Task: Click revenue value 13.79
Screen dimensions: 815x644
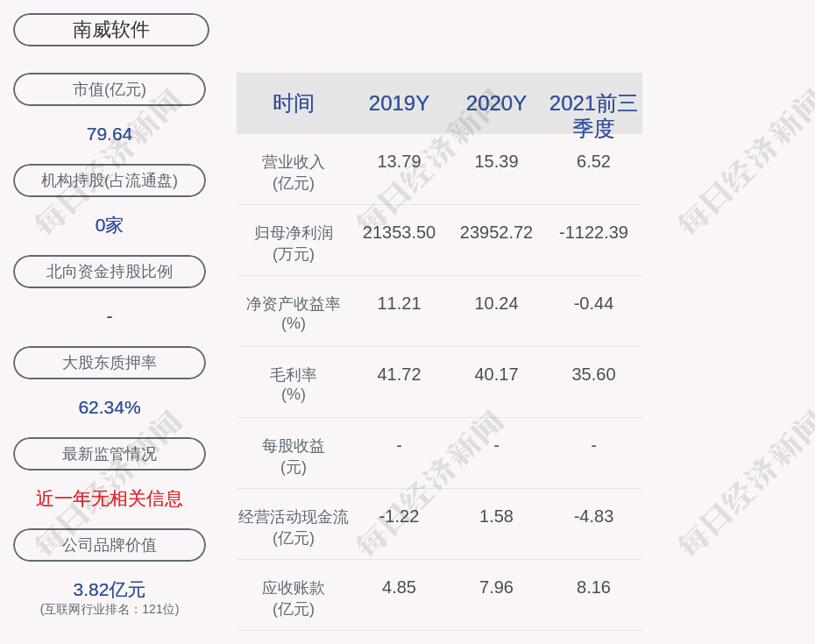Action: point(399,161)
